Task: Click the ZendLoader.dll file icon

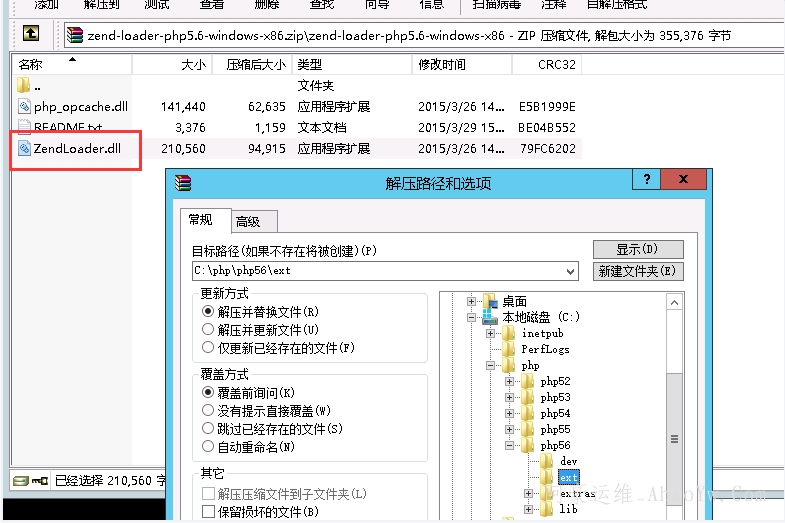Action: point(25,149)
